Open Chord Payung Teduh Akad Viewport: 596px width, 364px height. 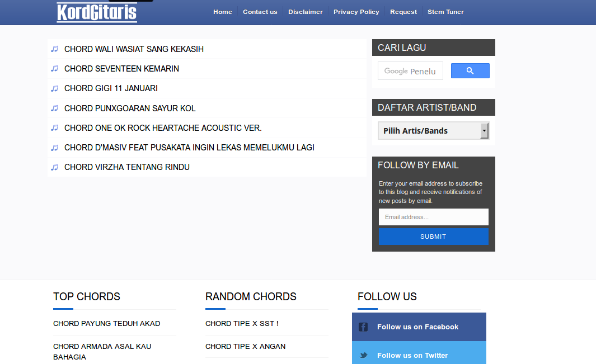pos(107,323)
